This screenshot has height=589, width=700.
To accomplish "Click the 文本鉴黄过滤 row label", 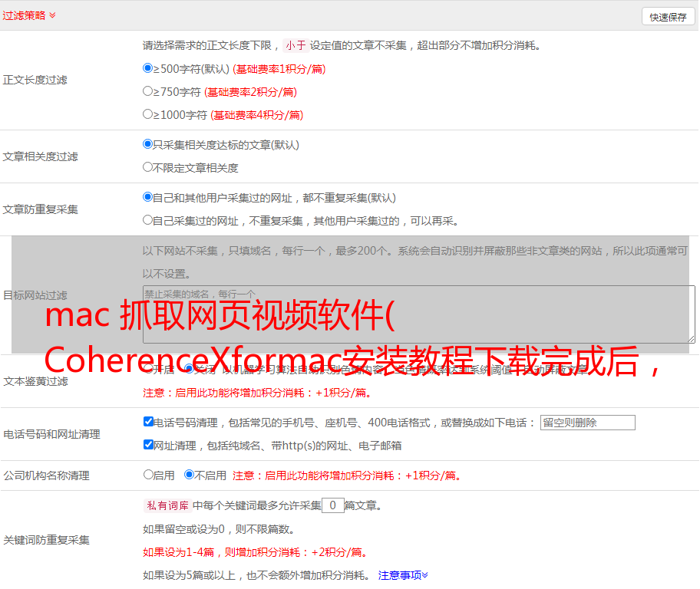I will point(35,381).
